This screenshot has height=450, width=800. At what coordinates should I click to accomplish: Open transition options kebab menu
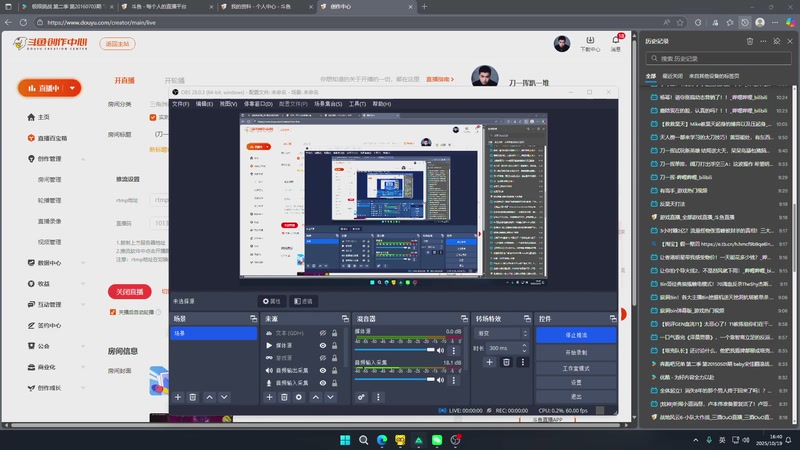point(522,362)
